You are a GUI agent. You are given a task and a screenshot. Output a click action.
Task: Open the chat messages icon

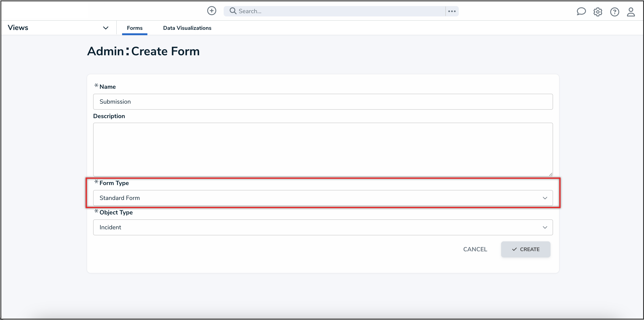[581, 11]
